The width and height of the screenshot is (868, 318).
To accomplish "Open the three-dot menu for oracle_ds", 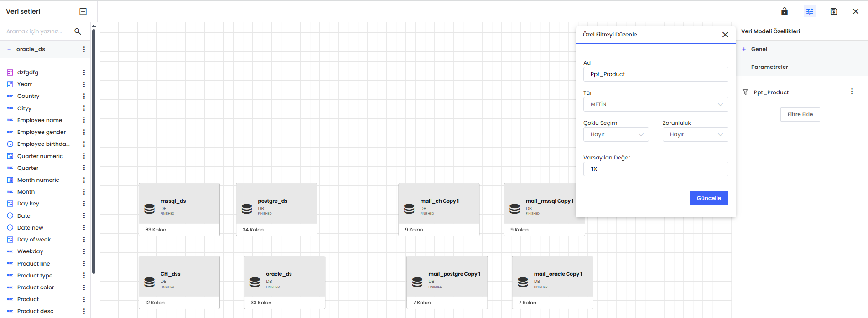I will tap(84, 49).
